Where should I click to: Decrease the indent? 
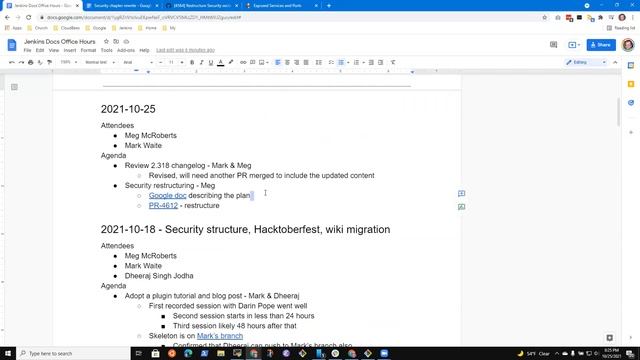(x=371, y=62)
